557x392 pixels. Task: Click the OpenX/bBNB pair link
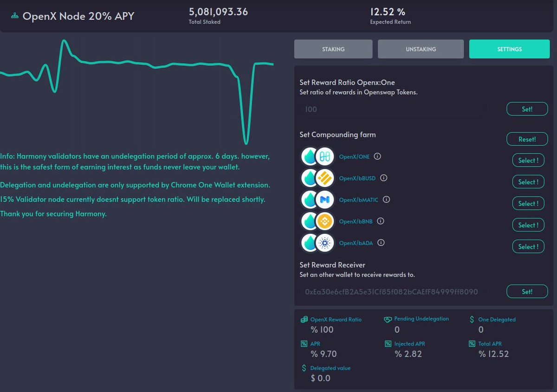click(x=356, y=221)
